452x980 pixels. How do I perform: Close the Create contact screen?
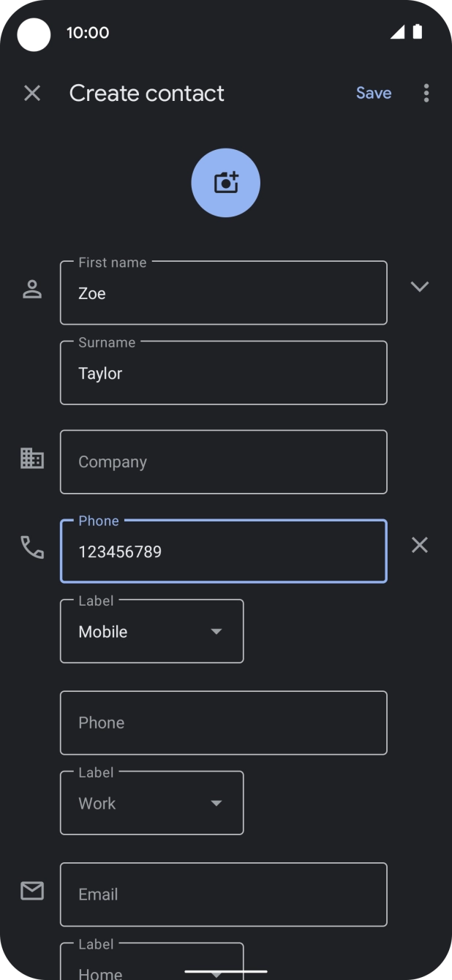tap(32, 93)
